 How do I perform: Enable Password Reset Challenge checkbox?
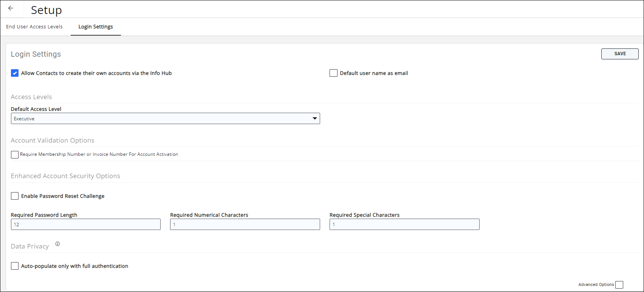click(15, 196)
